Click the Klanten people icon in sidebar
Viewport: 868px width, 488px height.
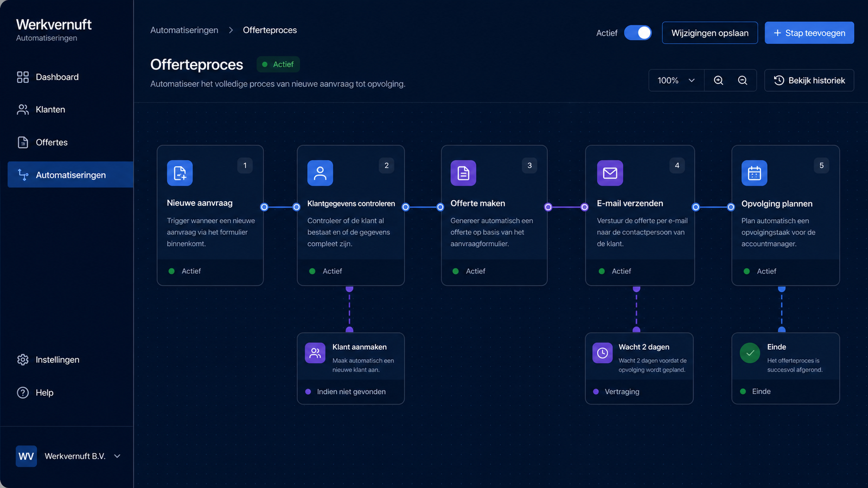[x=23, y=110]
